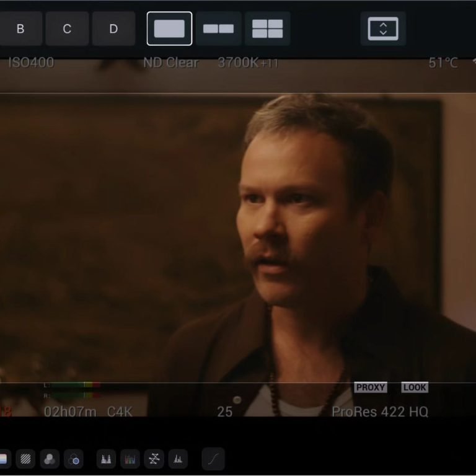The height and width of the screenshot is (476, 476).
Task: Show the histogram scope
Action: click(177, 459)
